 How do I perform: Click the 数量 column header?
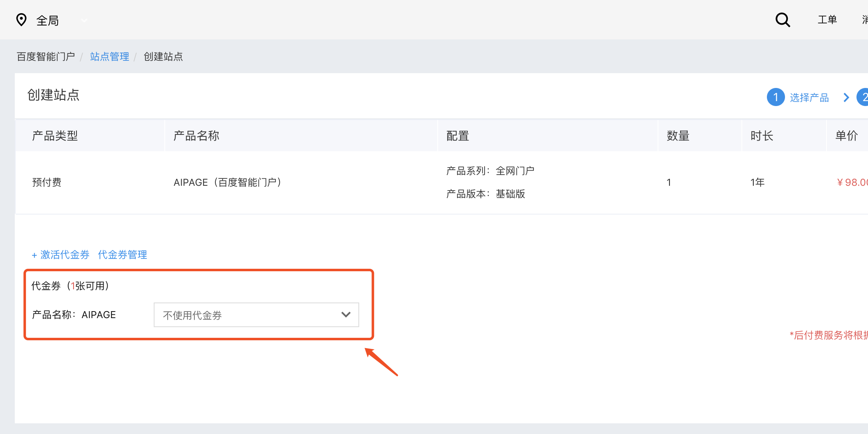677,136
